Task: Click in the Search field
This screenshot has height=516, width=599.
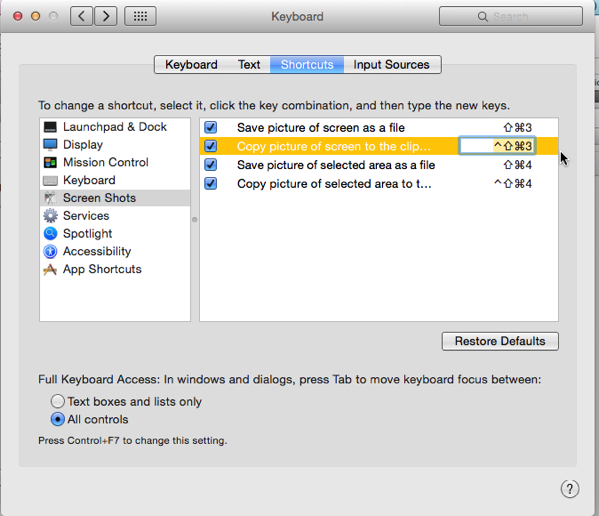Action: click(x=511, y=16)
